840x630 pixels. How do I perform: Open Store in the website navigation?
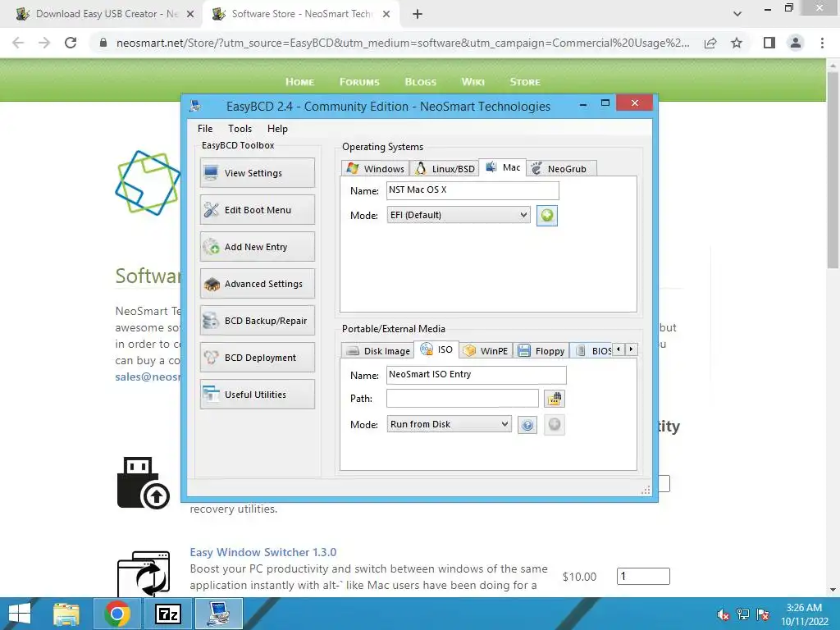point(525,82)
